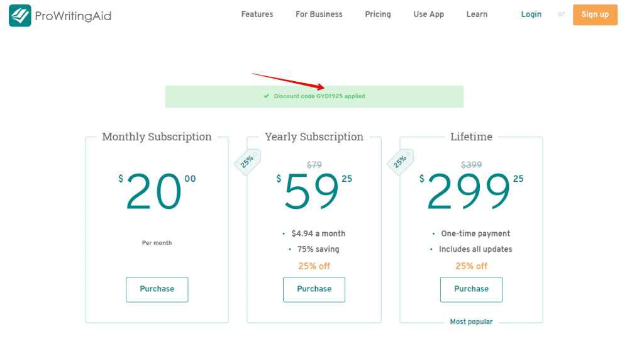Click the discount code applied banner
This screenshot has height=358, width=644.
tap(314, 96)
